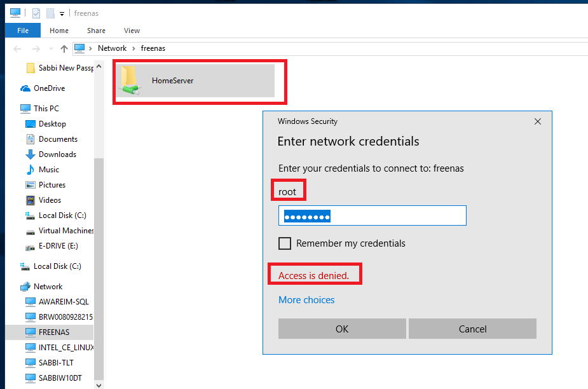The height and width of the screenshot is (389, 588).
Task: Click the Forward navigation arrow
Action: coord(36,49)
